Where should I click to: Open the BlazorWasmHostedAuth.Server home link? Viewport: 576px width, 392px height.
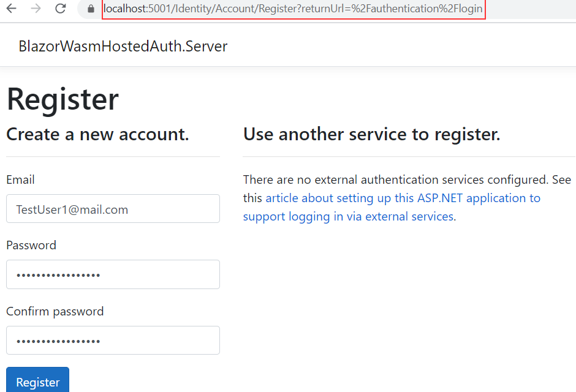(123, 46)
